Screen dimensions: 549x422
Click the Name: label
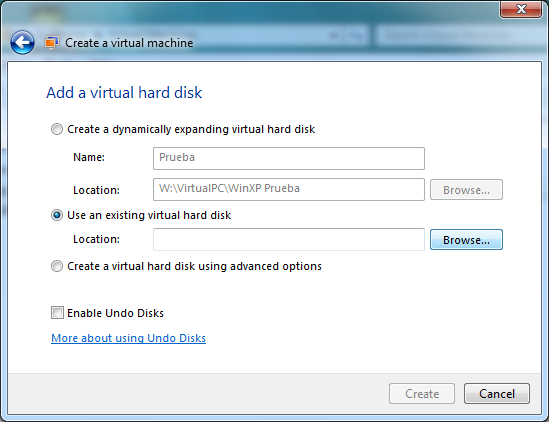(89, 157)
